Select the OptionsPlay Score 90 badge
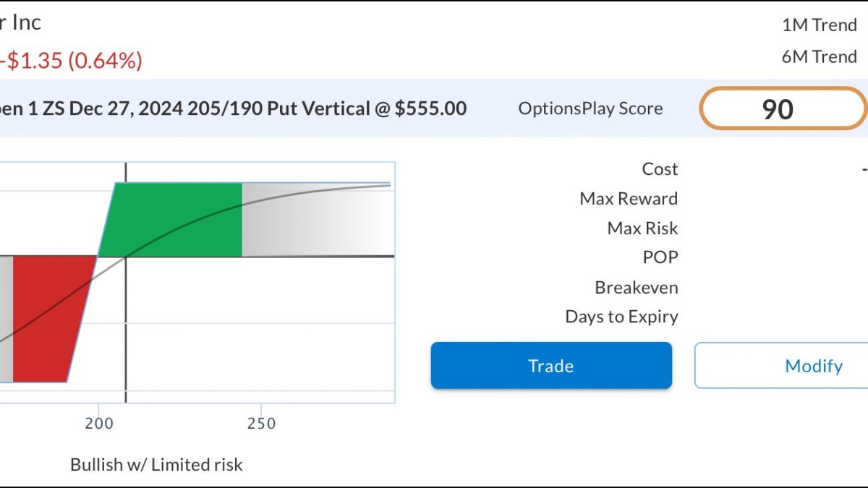Screen dimensions: 868x488 pyautogui.click(x=783, y=108)
